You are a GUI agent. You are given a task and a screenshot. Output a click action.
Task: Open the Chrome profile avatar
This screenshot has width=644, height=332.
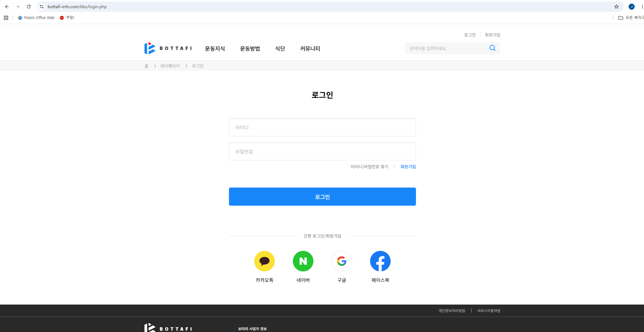coord(632,7)
